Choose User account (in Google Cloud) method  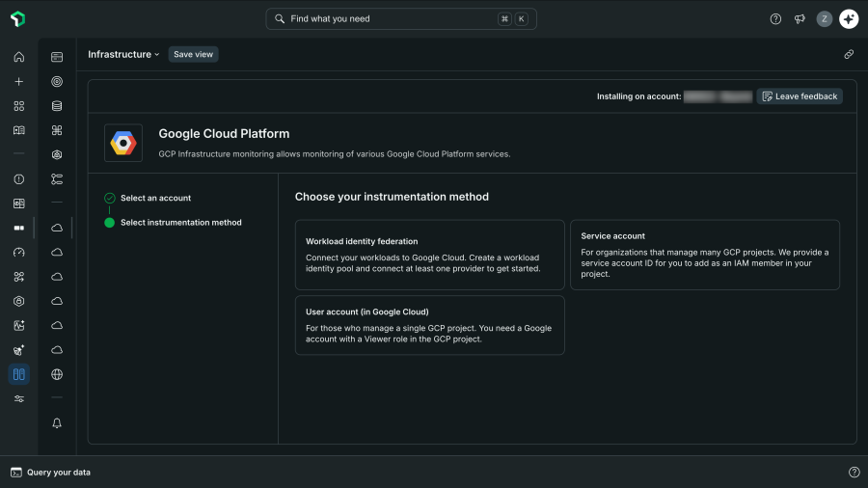429,325
